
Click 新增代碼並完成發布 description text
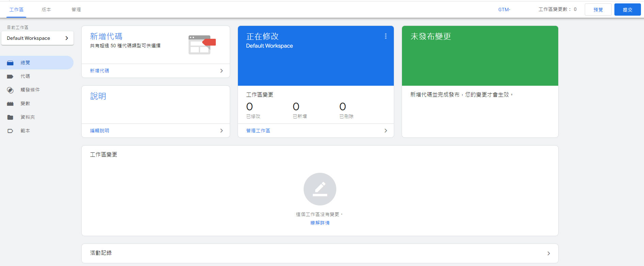(462, 95)
